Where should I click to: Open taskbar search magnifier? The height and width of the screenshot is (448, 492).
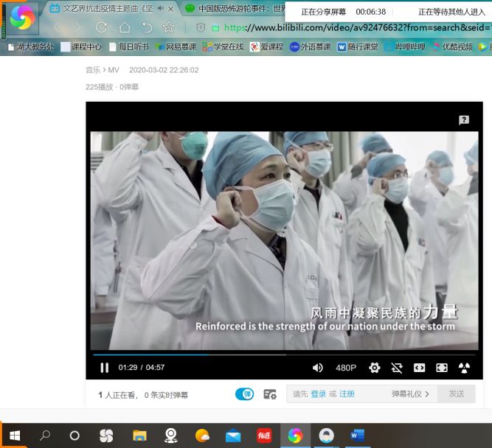[x=44, y=435]
